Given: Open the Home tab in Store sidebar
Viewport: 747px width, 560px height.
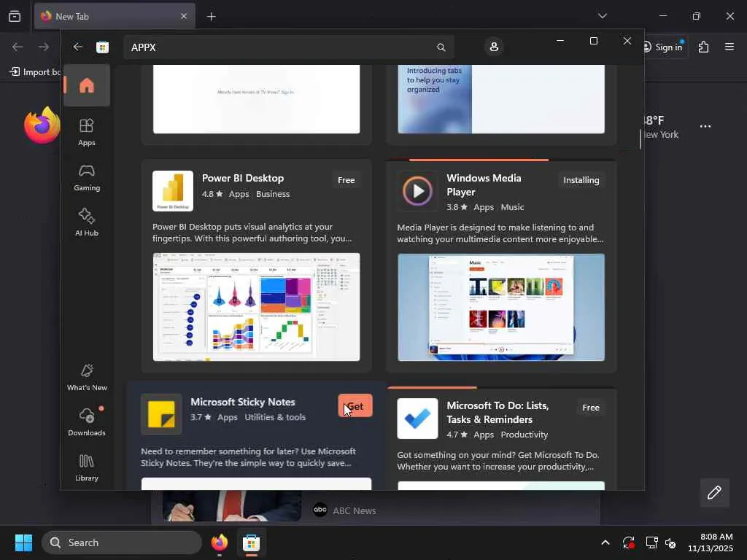Looking at the screenshot, I should pos(87,85).
